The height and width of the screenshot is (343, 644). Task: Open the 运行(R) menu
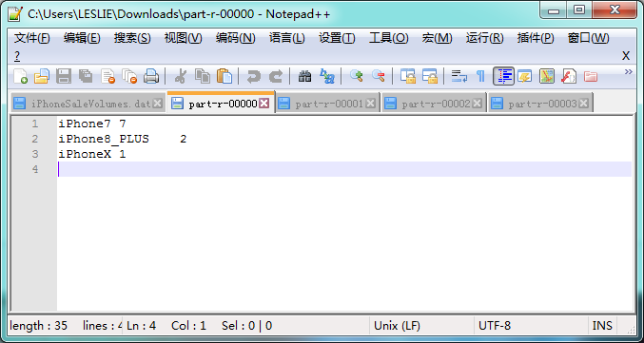tap(484, 39)
